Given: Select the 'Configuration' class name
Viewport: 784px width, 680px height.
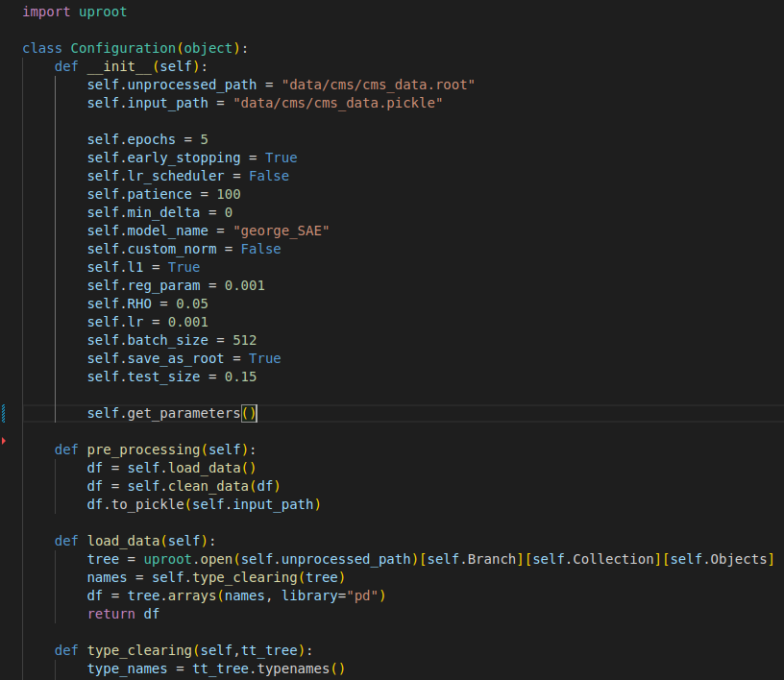Looking at the screenshot, I should pyautogui.click(x=123, y=48).
